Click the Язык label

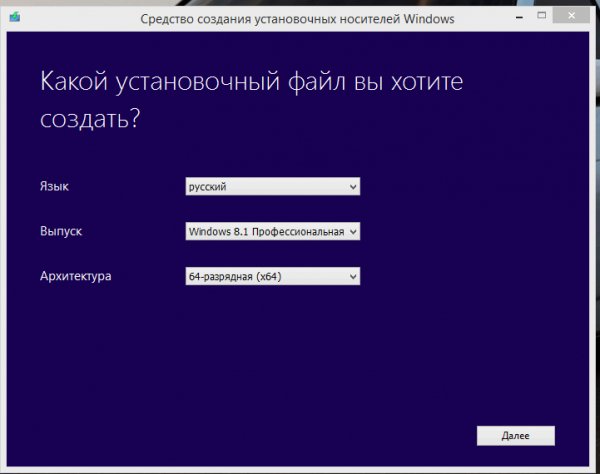point(54,186)
